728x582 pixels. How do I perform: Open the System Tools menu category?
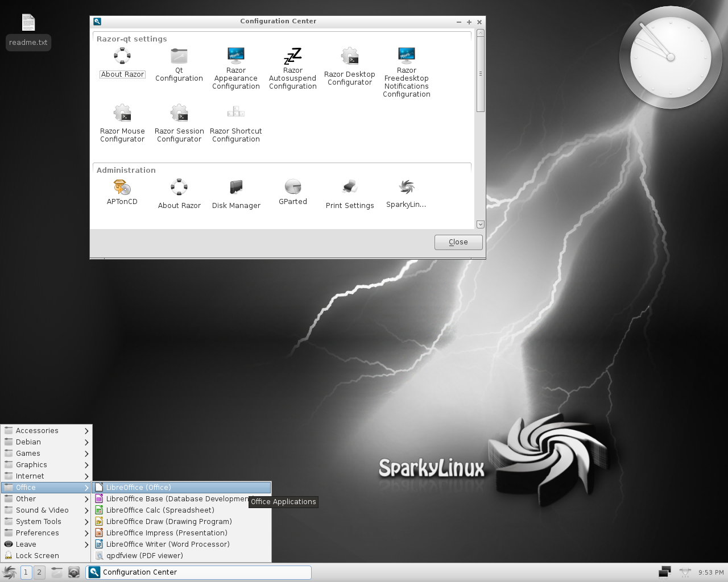point(46,522)
